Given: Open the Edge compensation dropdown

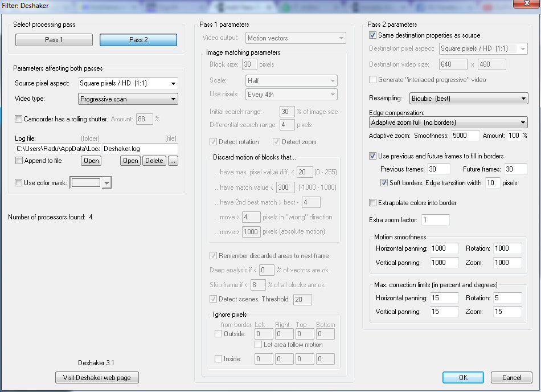Looking at the screenshot, I should [448, 122].
